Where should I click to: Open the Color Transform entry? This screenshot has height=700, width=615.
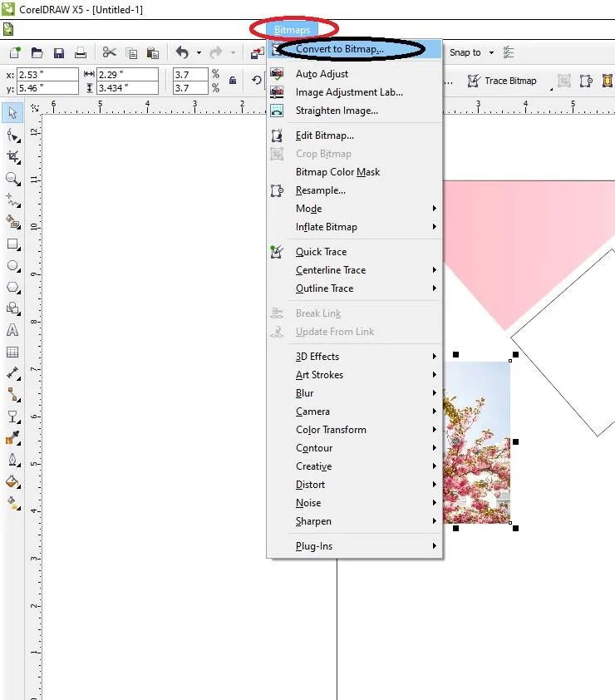[354, 430]
